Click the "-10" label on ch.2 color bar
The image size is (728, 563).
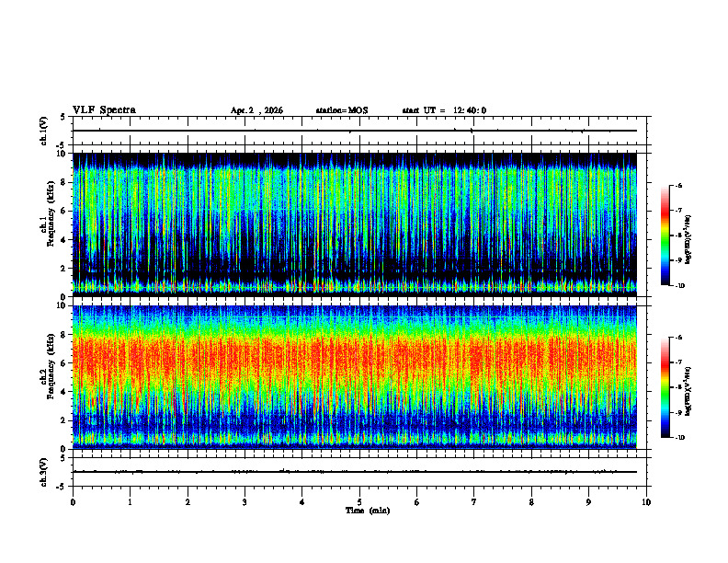pos(679,438)
